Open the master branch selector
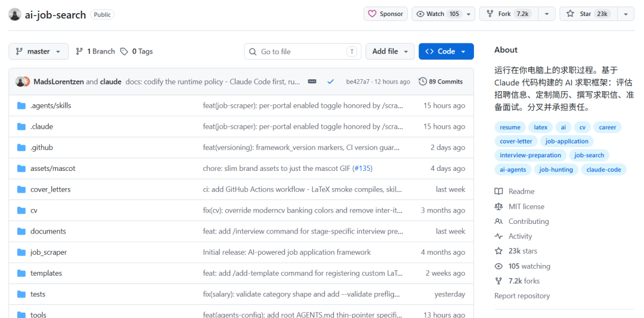The image size is (644, 318). (39, 51)
